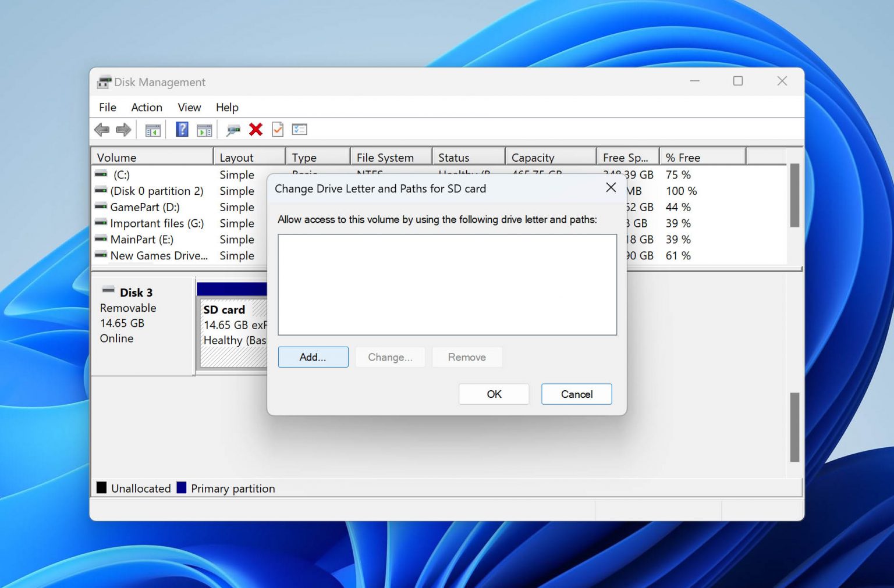
Task: Toggle the Show/Hide Action Pane toolbar icon
Action: 204,129
